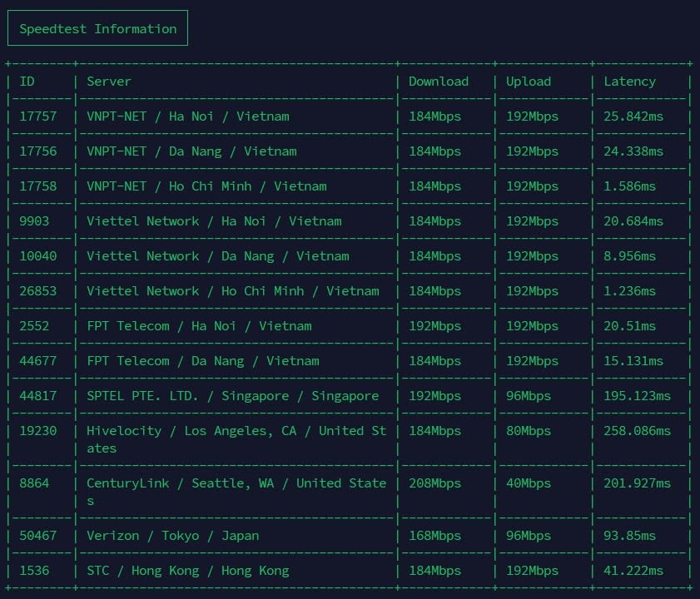Click Verizon / Tokyo / Japan server
Screen dimensions: 700x599
[x=173, y=536]
